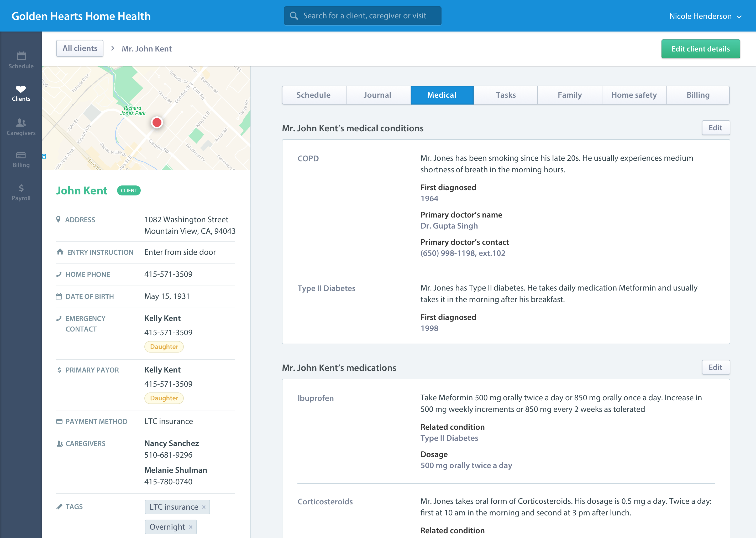Image resolution: width=756 pixels, height=538 pixels.
Task: Edit the medical conditions section
Action: 716,128
